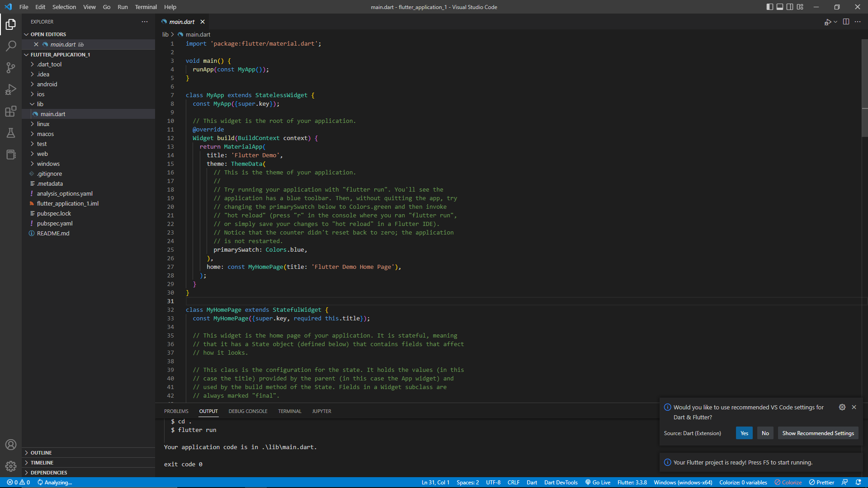Open the Search view in activity bar

(x=11, y=46)
